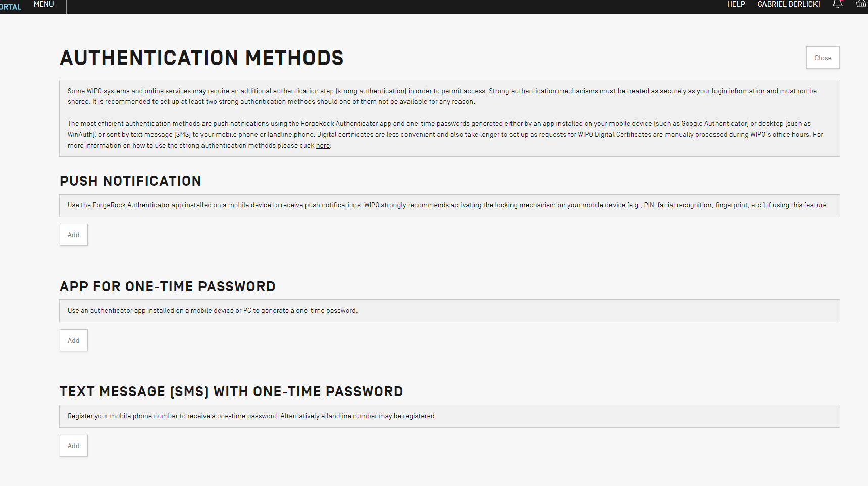Viewport: 868px width, 486px height.
Task: Open the HELP menu
Action: tap(736, 4)
